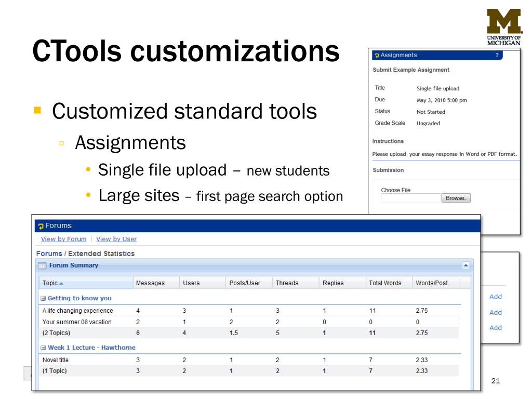This screenshot has width=532, height=399.
Task: Click Total Words value 7 in Novel title row
Action: click(370, 360)
